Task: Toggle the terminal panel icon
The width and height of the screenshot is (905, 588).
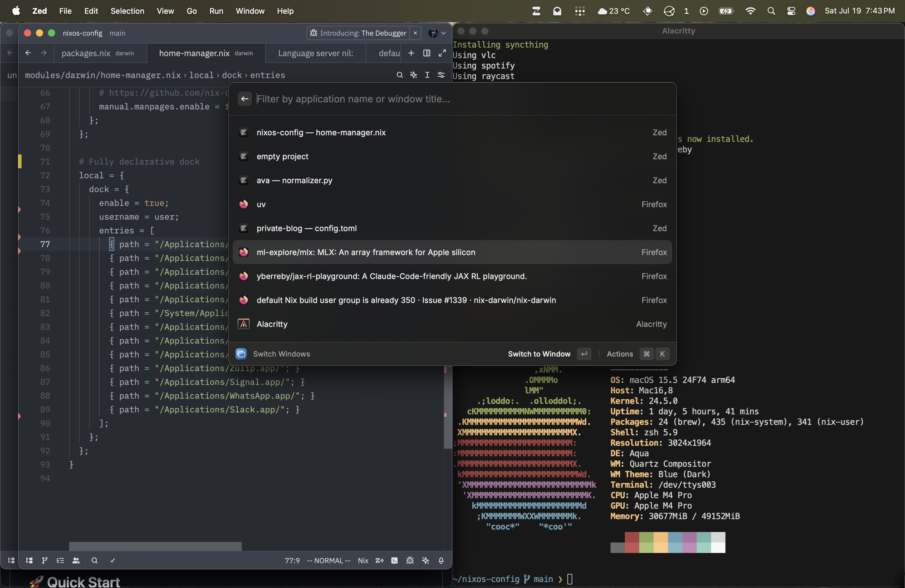Action: tap(394, 560)
